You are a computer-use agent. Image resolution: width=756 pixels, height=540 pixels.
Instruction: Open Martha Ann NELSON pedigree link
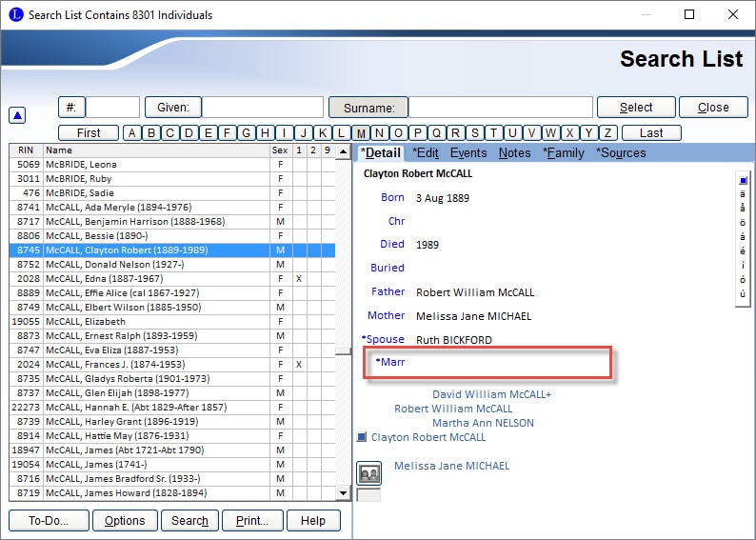(483, 423)
